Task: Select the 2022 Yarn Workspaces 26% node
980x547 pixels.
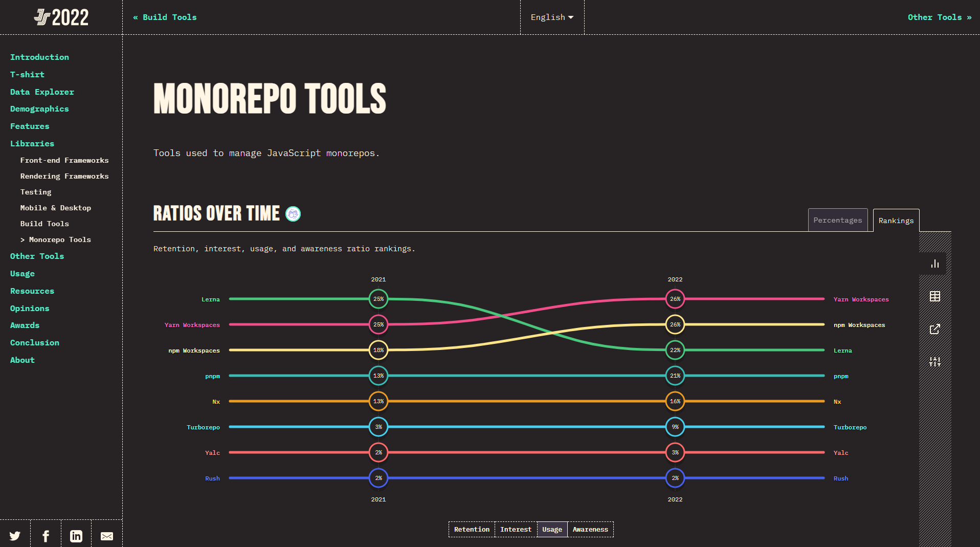Action: (675, 299)
